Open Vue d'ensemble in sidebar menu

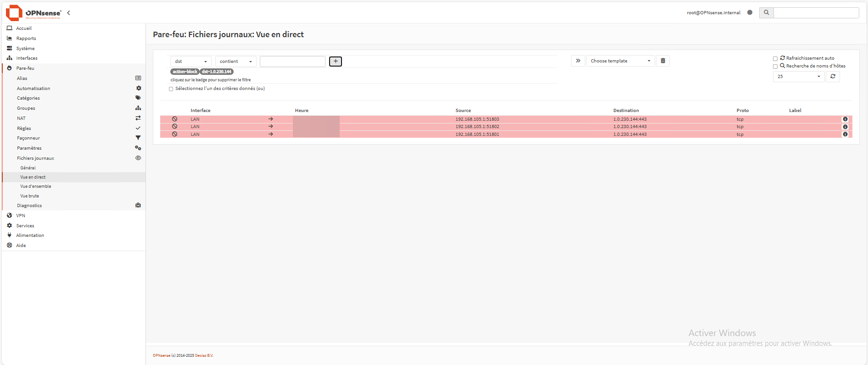pyautogui.click(x=36, y=186)
